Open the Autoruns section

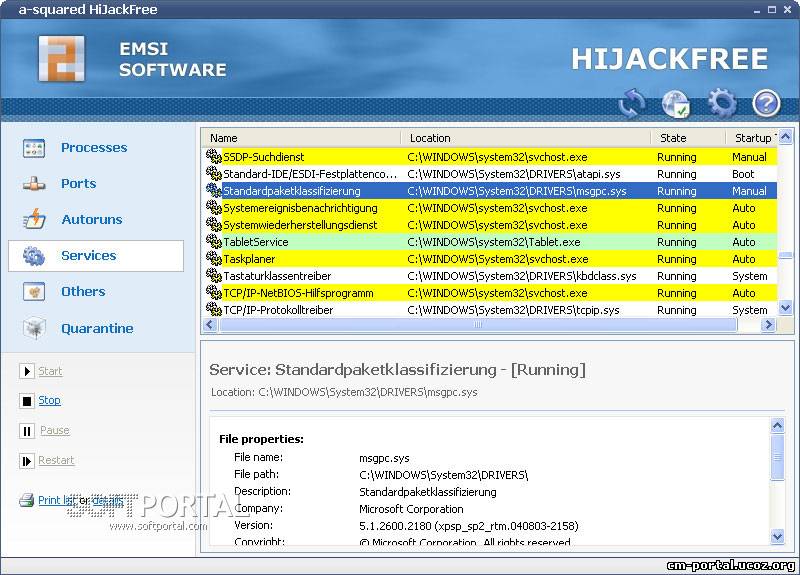pos(92,219)
